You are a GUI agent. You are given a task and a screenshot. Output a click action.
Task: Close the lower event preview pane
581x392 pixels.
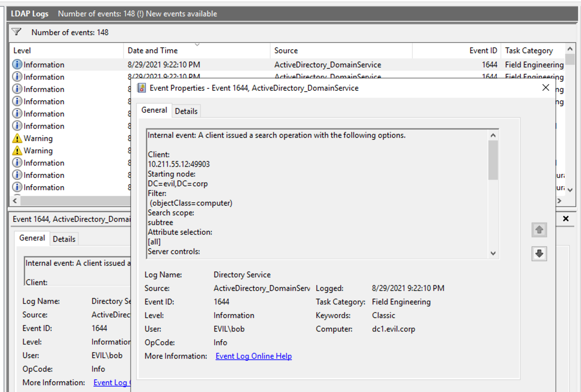click(x=565, y=219)
